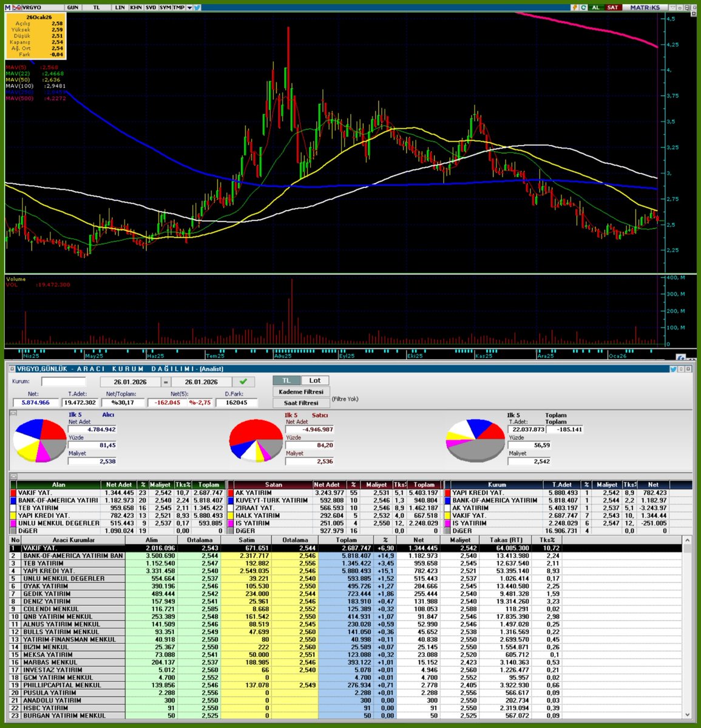Image resolution: width=701 pixels, height=728 pixels.
Task: Click the main table scrollbar up arrow
Action: pyautogui.click(x=687, y=540)
